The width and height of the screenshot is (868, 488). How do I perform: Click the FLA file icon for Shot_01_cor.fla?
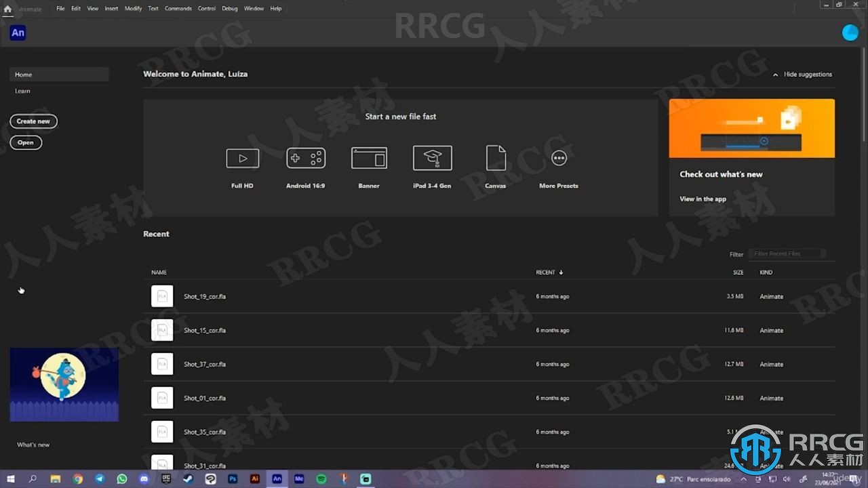162,398
